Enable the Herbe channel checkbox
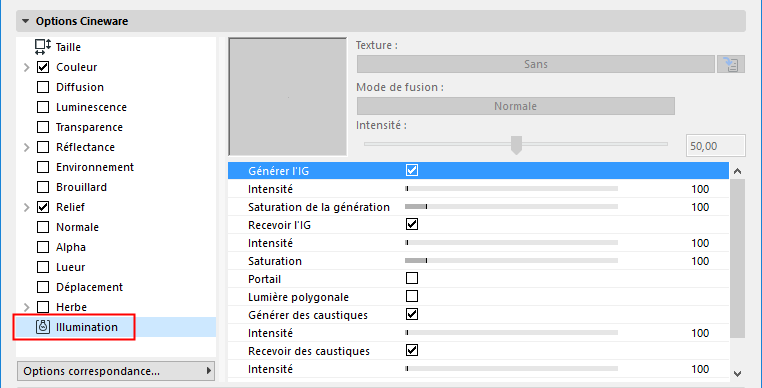 (43, 307)
